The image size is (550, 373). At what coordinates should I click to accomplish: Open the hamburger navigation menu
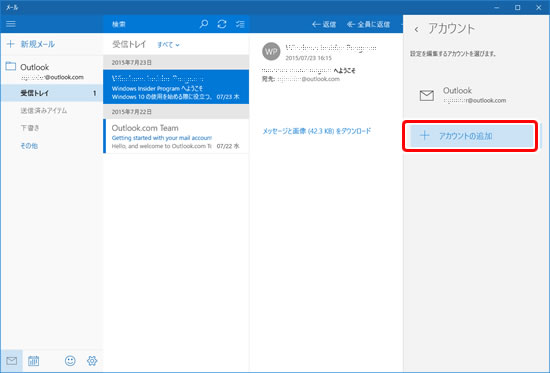click(11, 24)
